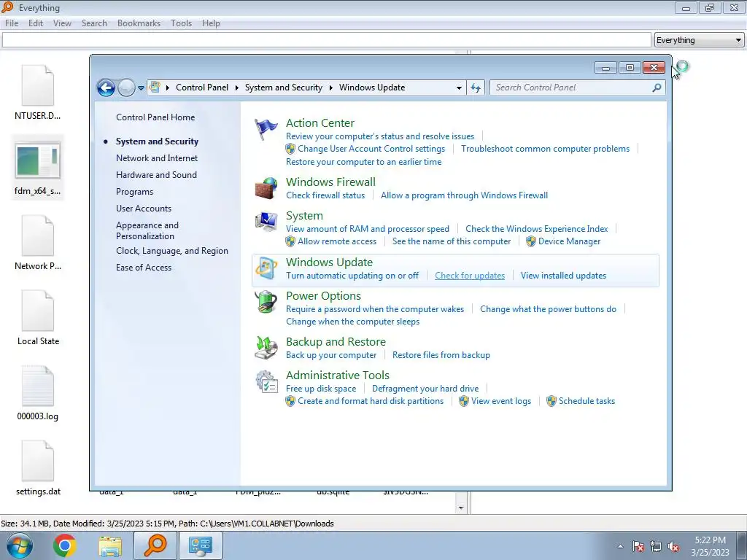Click the Everything search input field
747x560 pixels.
click(326, 40)
